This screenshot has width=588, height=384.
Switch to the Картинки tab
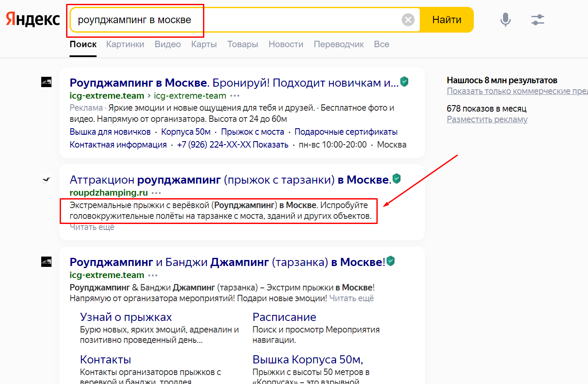click(x=125, y=44)
